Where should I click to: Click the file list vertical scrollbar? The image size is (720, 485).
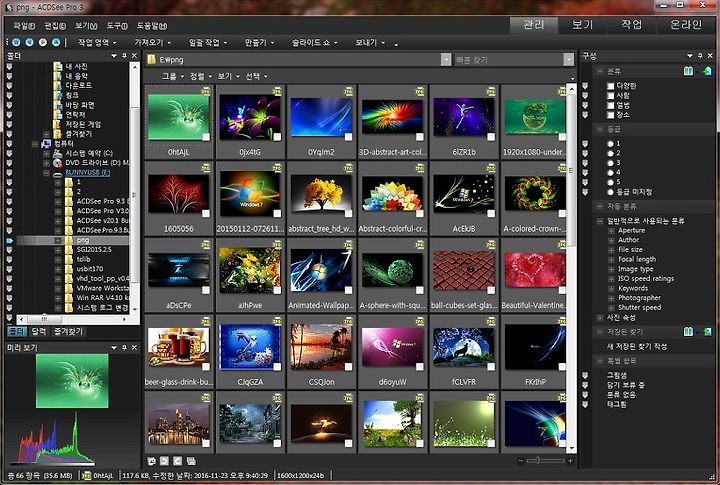click(571, 268)
